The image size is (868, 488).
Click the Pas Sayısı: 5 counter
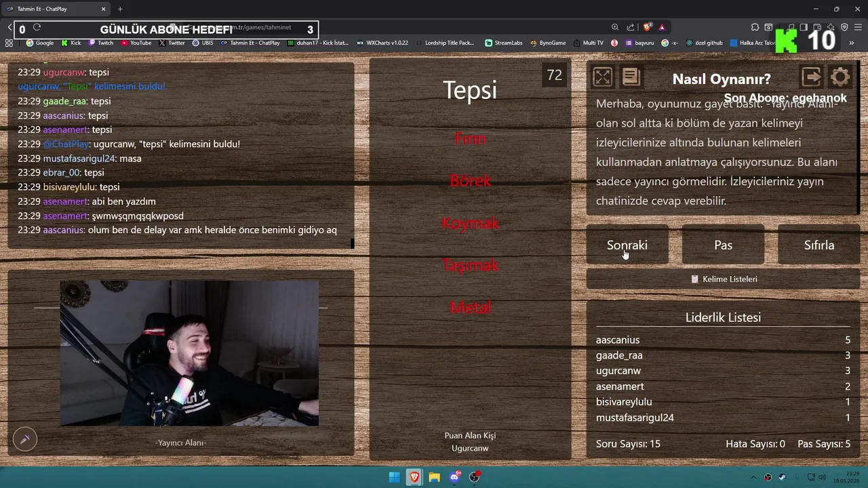click(824, 444)
